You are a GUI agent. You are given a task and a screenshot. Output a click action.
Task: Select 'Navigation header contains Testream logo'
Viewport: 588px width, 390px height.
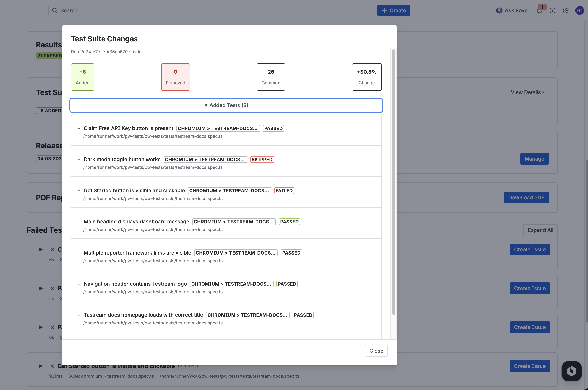(135, 284)
